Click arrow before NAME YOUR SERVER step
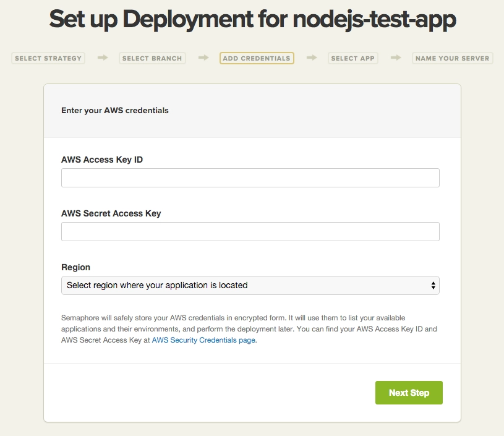Viewport: 504px width, 436px height. tap(395, 58)
